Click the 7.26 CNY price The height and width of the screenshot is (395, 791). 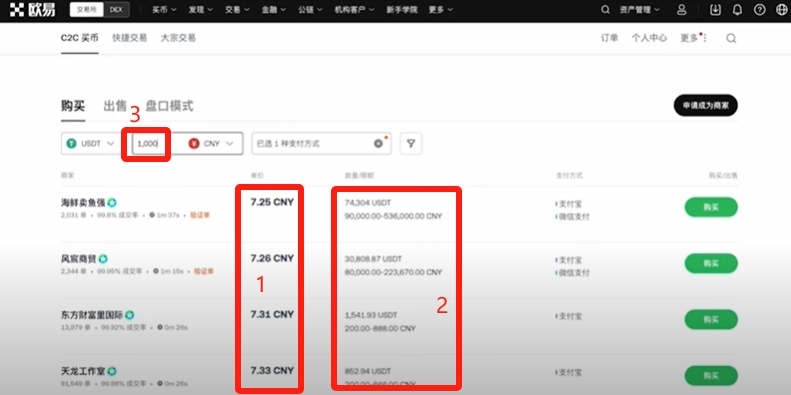(x=272, y=258)
